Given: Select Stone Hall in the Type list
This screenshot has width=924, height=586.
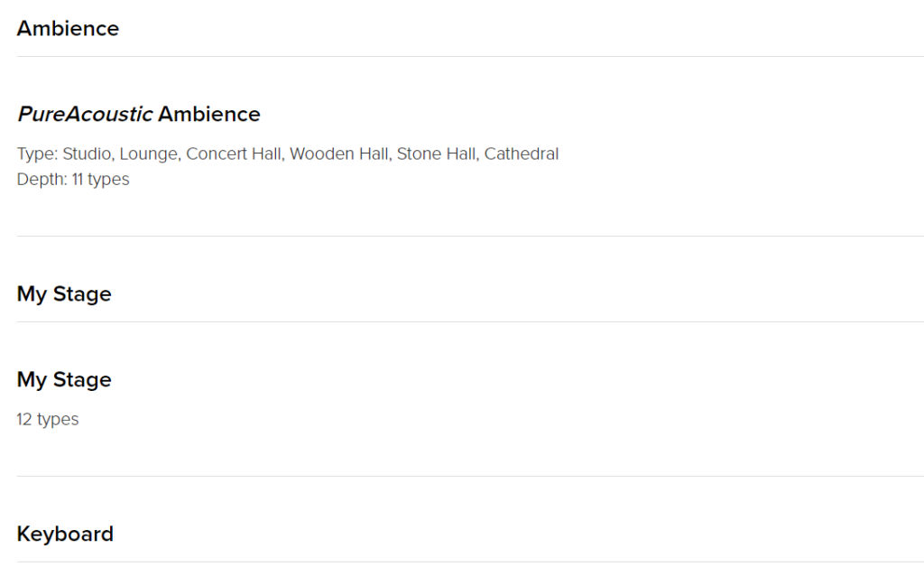Looking at the screenshot, I should point(436,153).
